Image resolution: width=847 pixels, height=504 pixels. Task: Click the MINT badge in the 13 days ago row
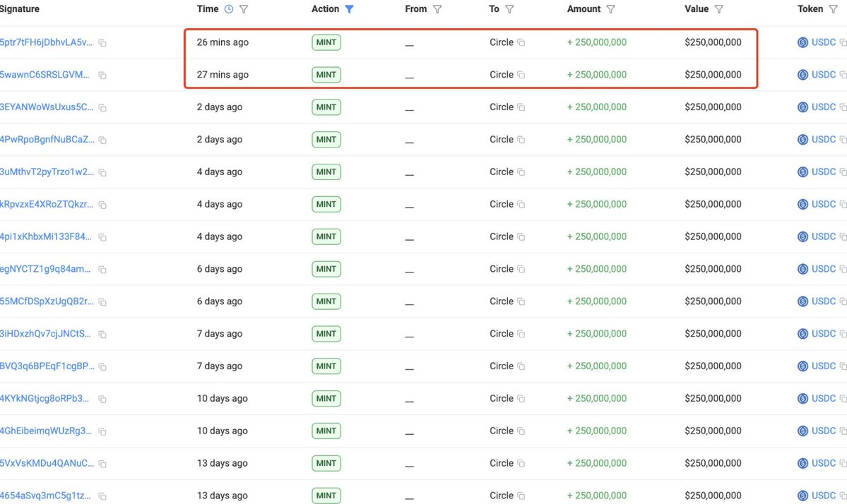coord(326,463)
